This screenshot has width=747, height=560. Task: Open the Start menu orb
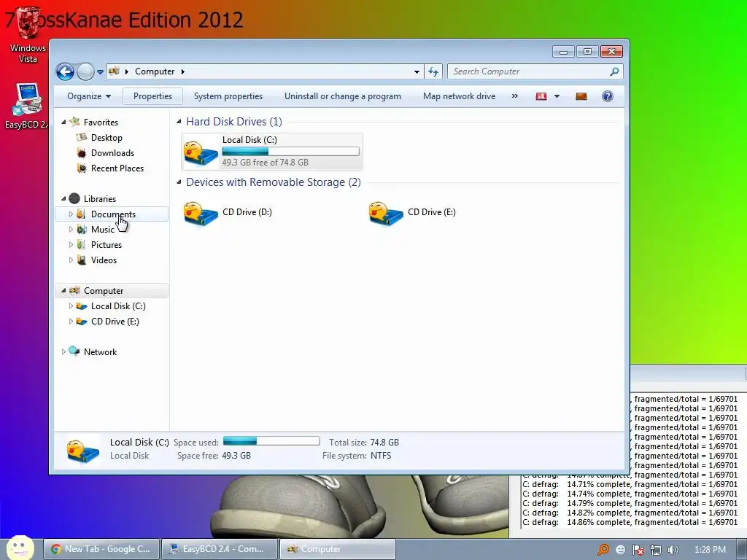pyautogui.click(x=20, y=548)
